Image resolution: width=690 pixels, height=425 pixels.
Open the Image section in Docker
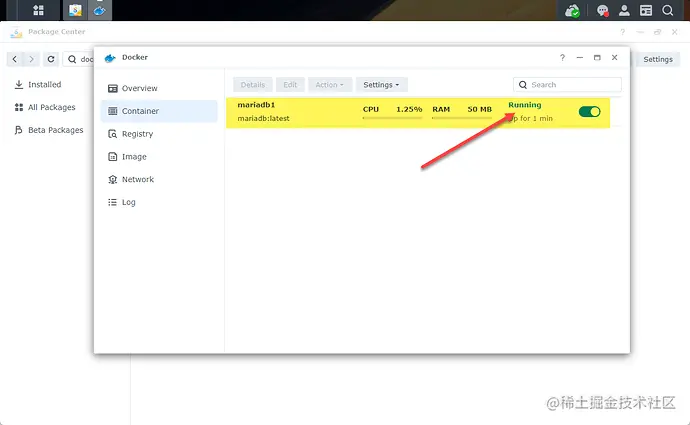pyautogui.click(x=159, y=157)
